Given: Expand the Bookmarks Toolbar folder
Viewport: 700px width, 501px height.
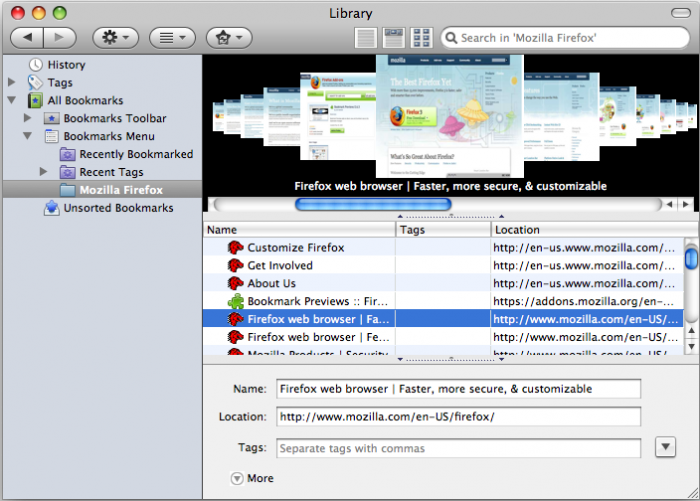Looking at the screenshot, I should point(28,118).
